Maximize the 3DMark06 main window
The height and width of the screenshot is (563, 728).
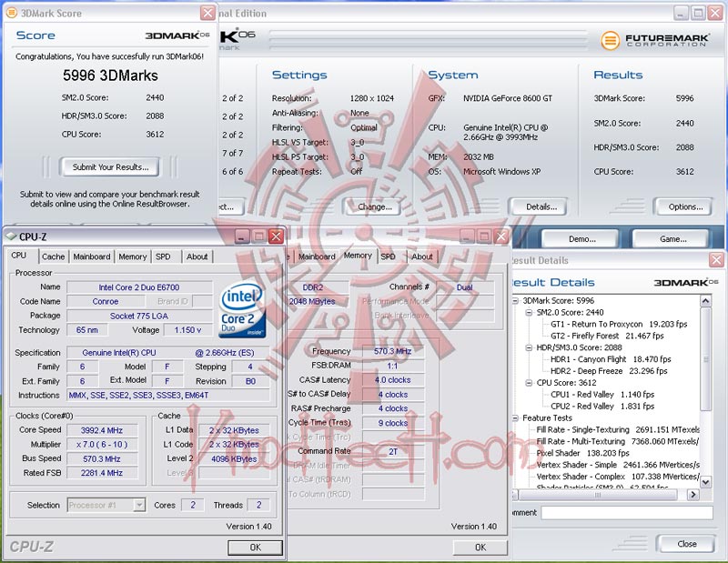(698, 13)
